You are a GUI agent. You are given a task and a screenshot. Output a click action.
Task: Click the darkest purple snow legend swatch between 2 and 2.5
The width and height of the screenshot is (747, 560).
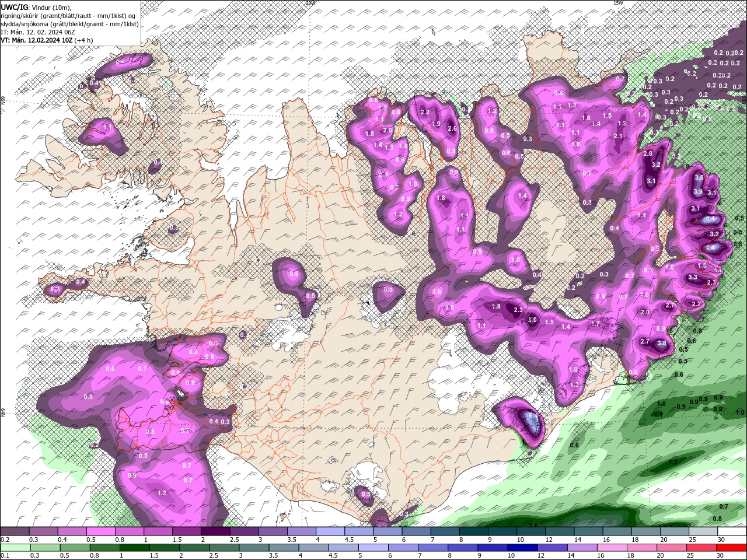click(215, 531)
